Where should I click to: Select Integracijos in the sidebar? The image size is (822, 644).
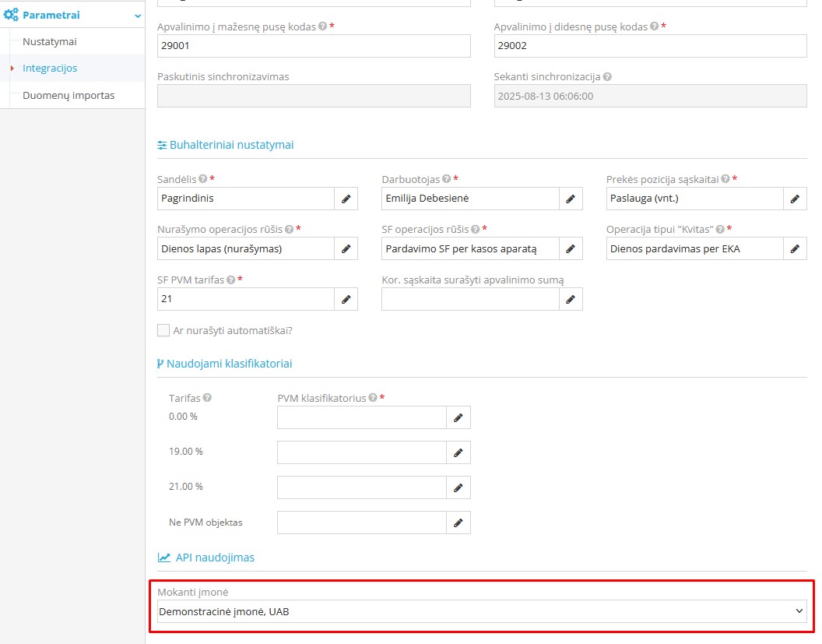tap(50, 69)
